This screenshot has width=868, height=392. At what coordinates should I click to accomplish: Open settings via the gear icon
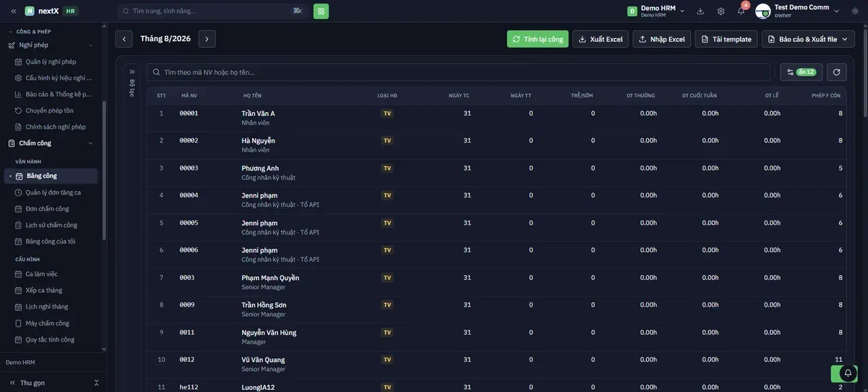tap(721, 11)
